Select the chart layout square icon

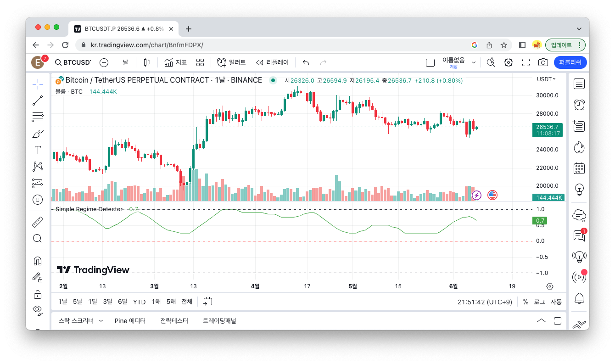pyautogui.click(x=430, y=62)
